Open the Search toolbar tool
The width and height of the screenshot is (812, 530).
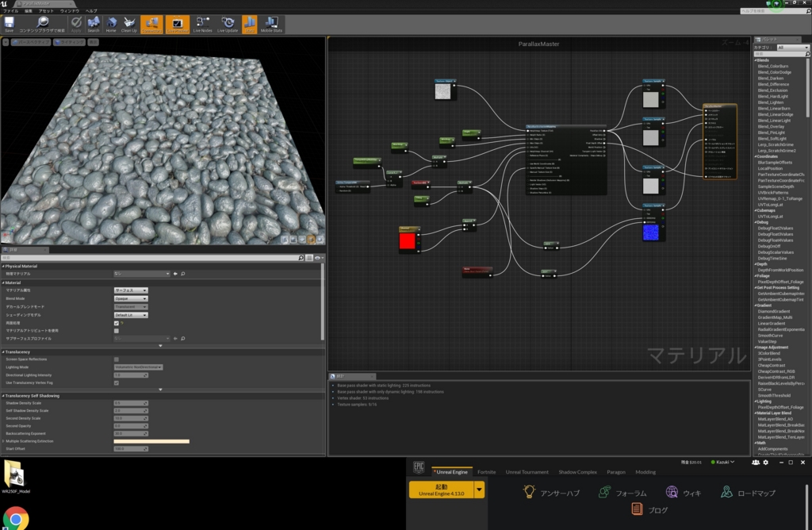pos(94,24)
